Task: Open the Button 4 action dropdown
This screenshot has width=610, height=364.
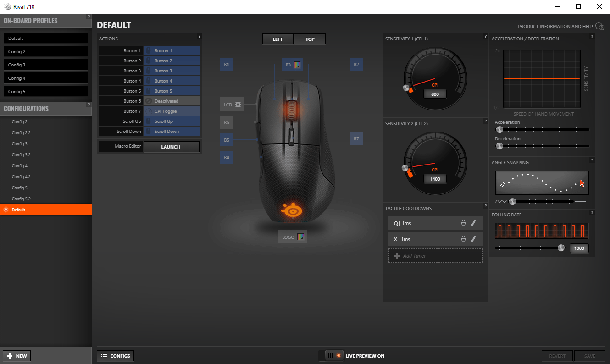Action: pos(172,81)
